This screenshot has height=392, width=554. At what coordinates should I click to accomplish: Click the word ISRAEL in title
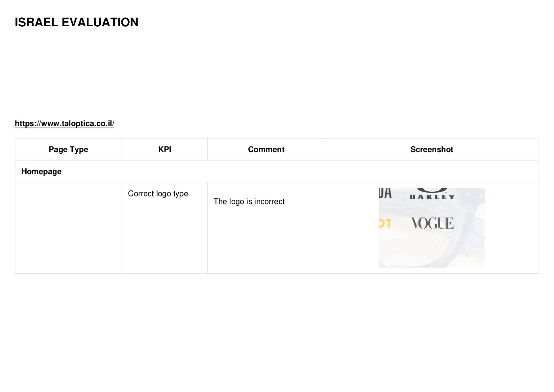37,22
